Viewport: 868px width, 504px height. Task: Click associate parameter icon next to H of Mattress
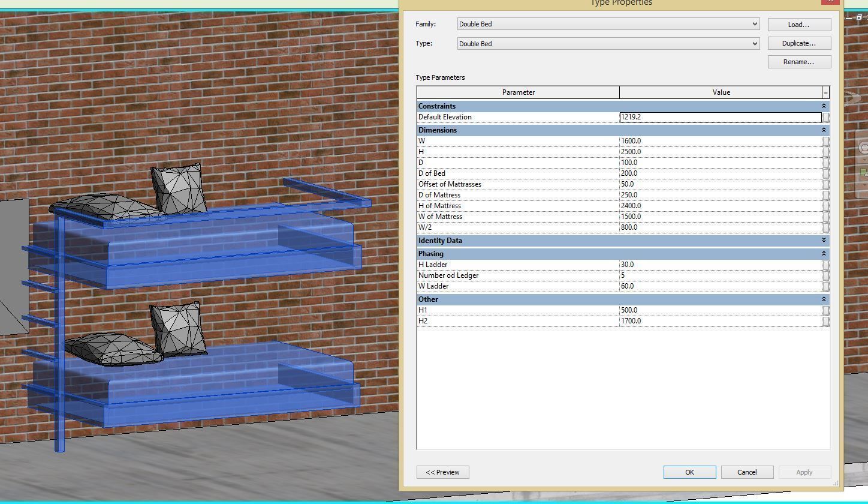tap(825, 206)
